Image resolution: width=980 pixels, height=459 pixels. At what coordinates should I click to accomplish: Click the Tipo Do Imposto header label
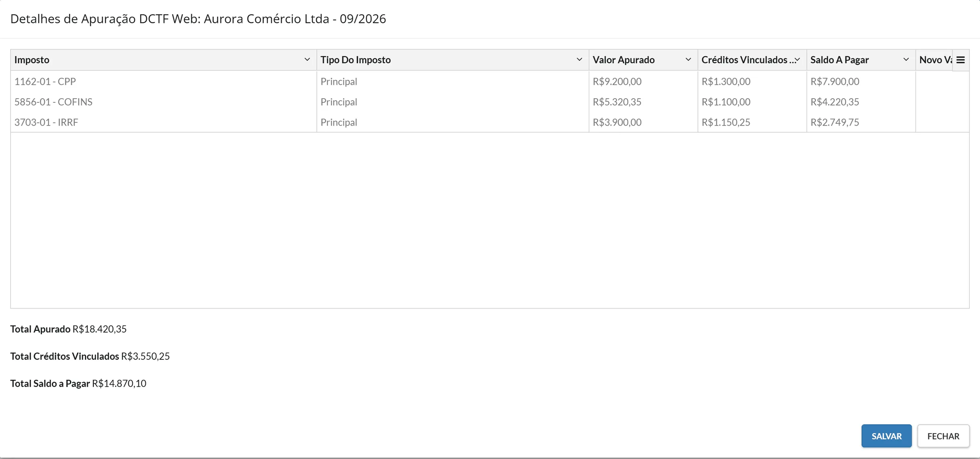[x=355, y=60]
